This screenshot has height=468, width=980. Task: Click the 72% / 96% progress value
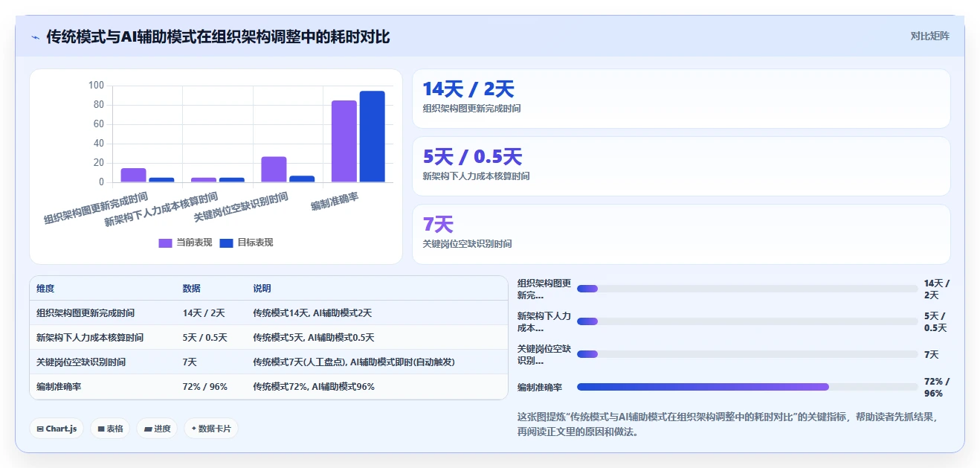937,387
